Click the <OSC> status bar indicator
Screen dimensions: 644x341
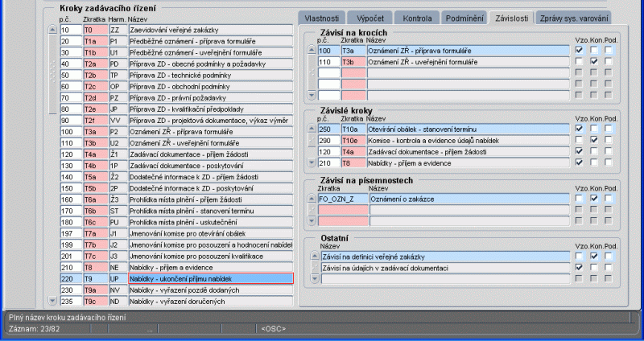[273, 329]
